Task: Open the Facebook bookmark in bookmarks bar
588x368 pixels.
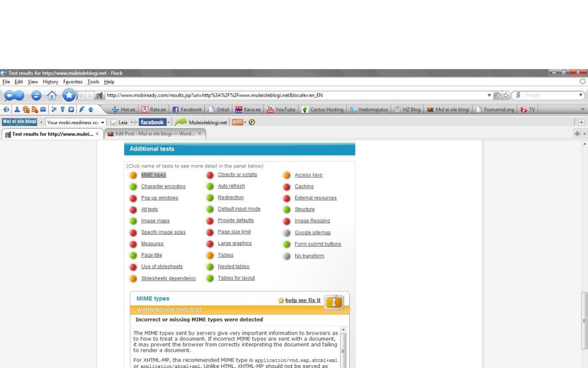Action: tap(187, 109)
